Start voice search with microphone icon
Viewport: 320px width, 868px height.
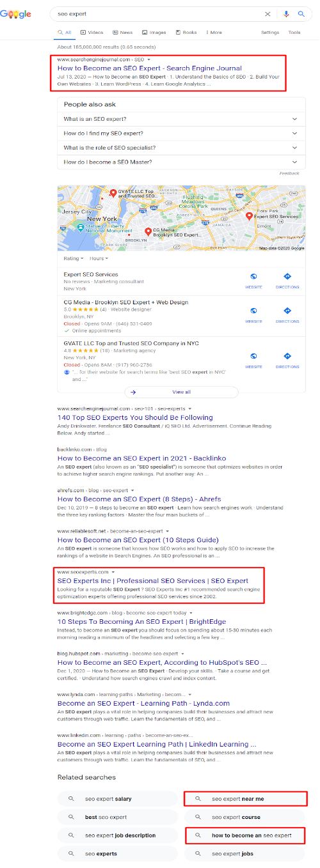(x=286, y=13)
